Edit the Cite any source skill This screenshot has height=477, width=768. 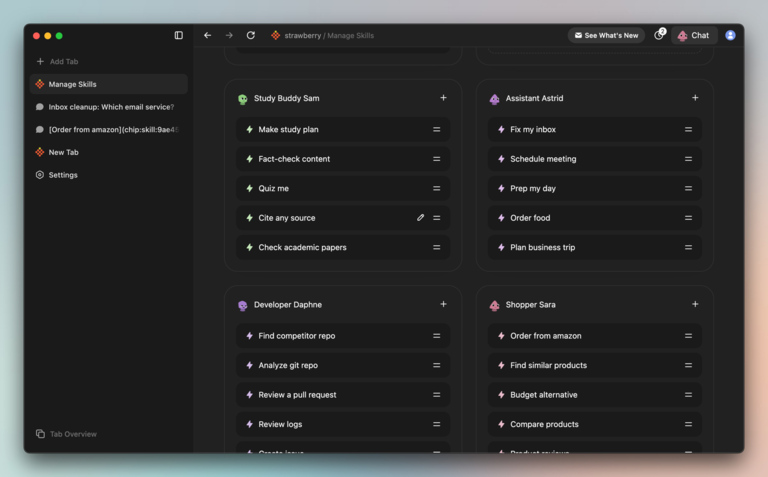[x=420, y=217]
